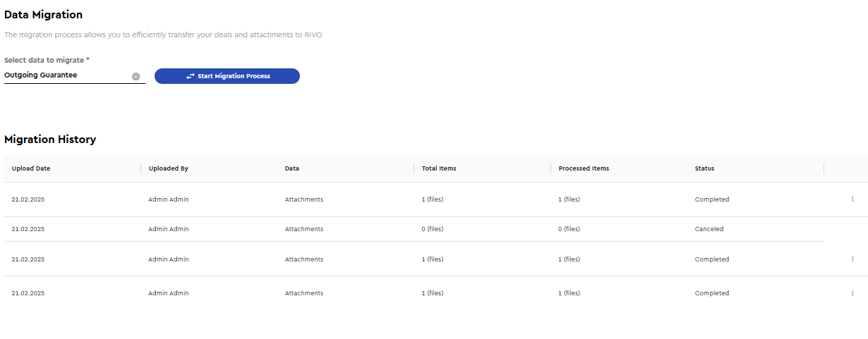Click the Total Items column header

[439, 168]
